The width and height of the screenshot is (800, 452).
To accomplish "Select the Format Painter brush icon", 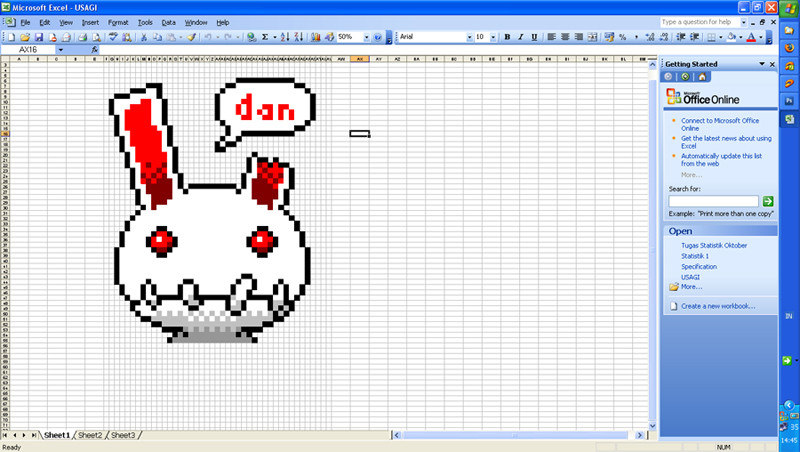I will 191,37.
